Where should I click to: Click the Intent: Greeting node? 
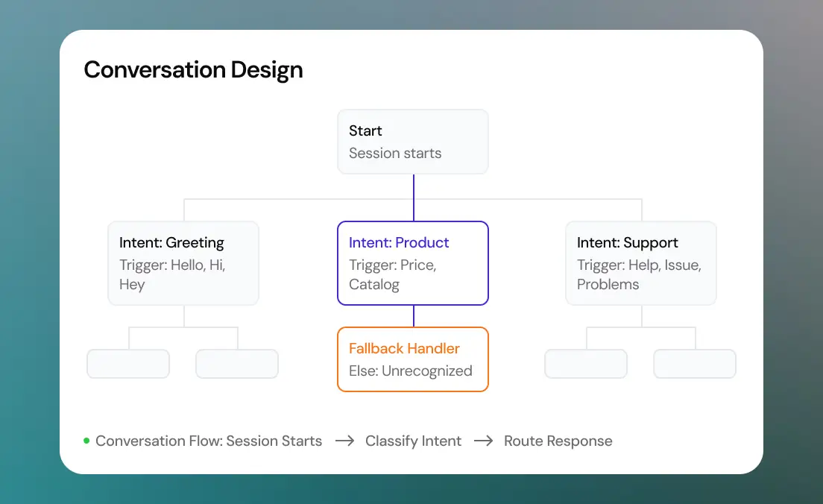point(183,263)
